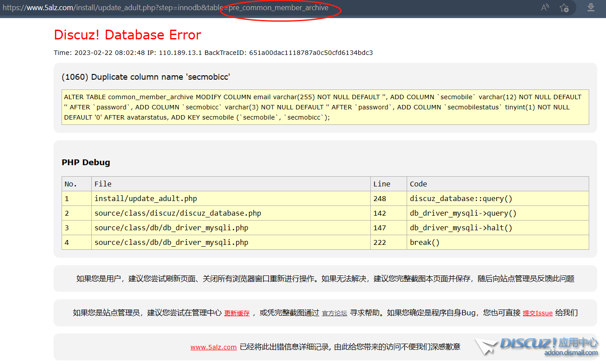Click the File column header
The height and width of the screenshot is (364, 606).
click(103, 184)
